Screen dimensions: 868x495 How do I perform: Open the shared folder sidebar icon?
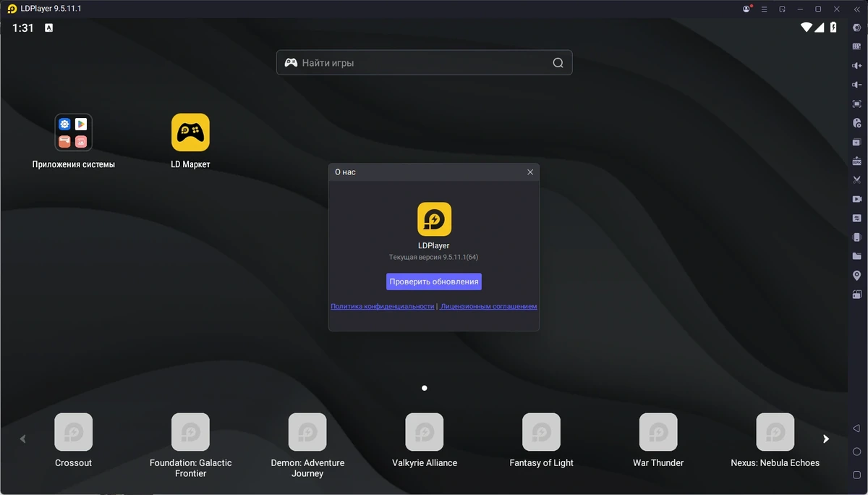[857, 256]
